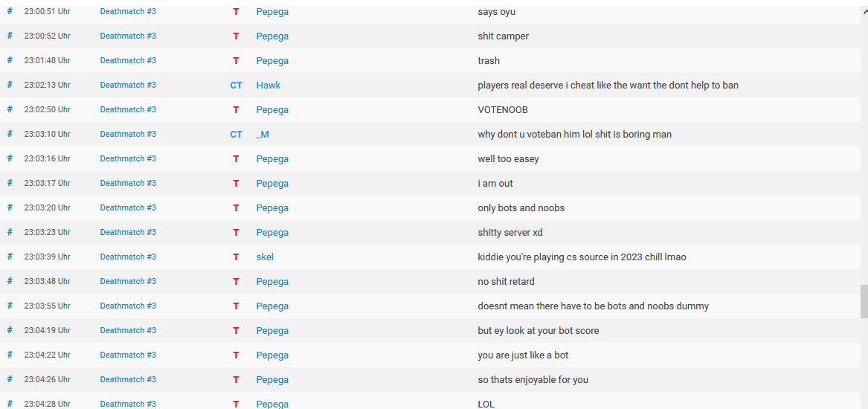Click Pepega on "you are just like a bot" row
Viewport: 868px width, 409px height.
272,355
